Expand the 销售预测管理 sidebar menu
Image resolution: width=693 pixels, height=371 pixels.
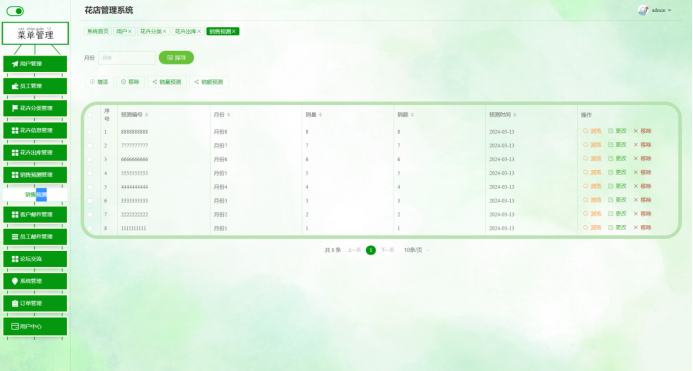(x=35, y=175)
